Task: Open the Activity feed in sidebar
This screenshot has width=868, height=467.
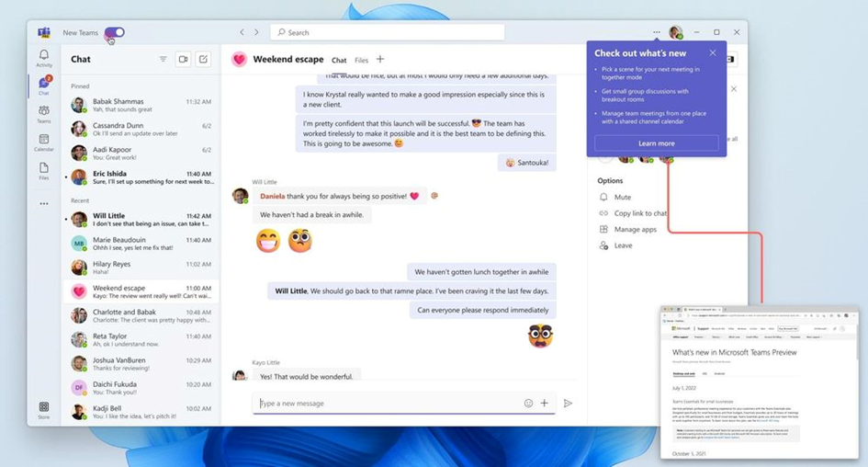Action: tap(43, 58)
